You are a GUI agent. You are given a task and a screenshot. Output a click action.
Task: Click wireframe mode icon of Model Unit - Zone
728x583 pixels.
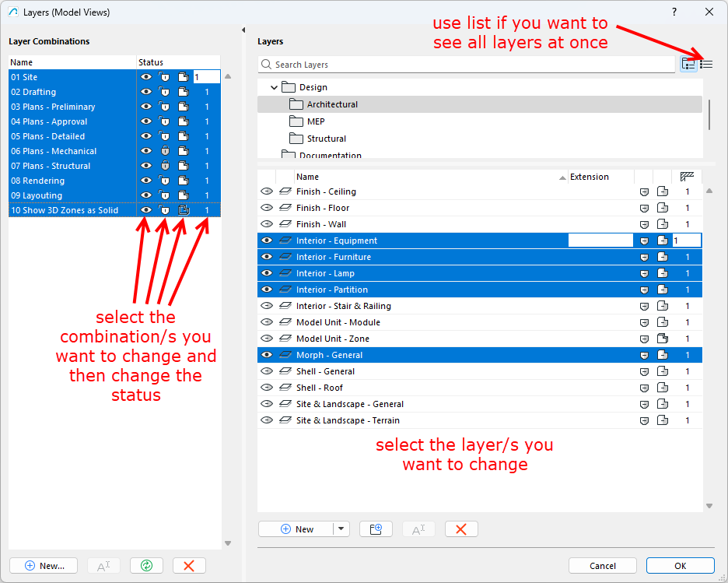tap(663, 339)
